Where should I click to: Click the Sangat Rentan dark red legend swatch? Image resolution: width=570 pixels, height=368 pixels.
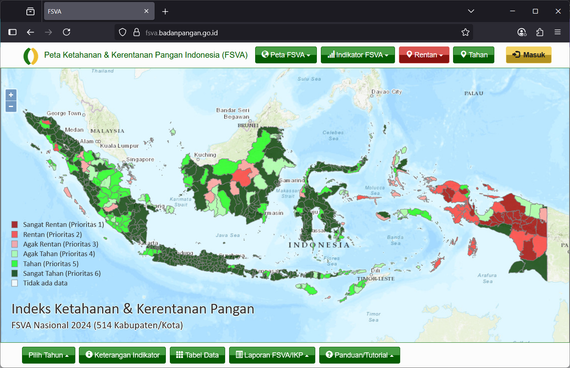[x=15, y=225]
